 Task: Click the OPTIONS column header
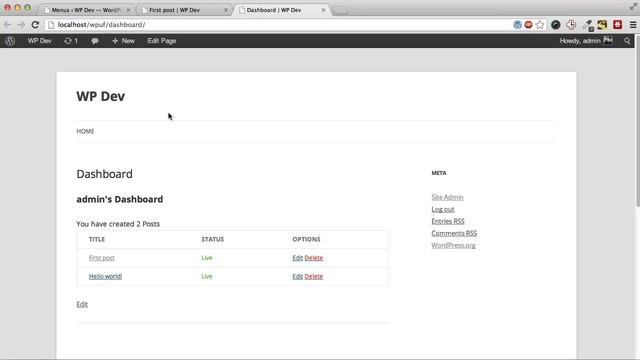coord(306,239)
